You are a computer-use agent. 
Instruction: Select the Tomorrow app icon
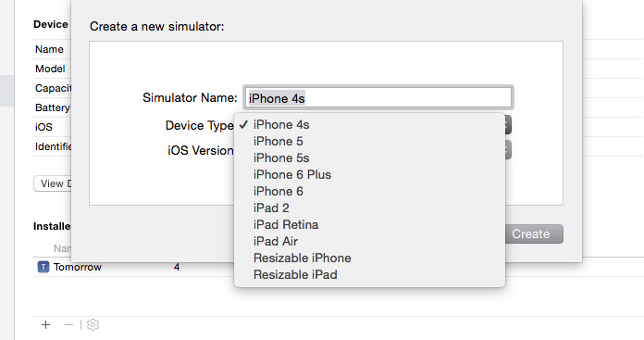pyautogui.click(x=43, y=267)
